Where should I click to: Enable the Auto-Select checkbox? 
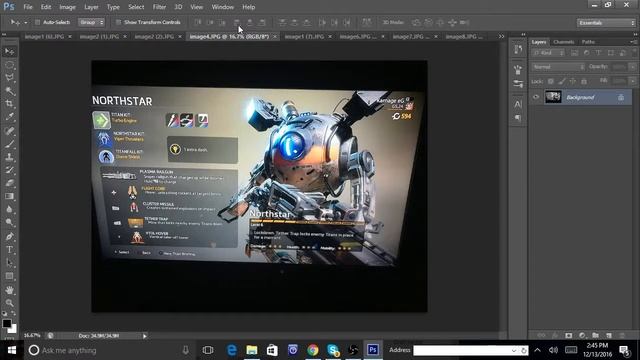click(37, 22)
